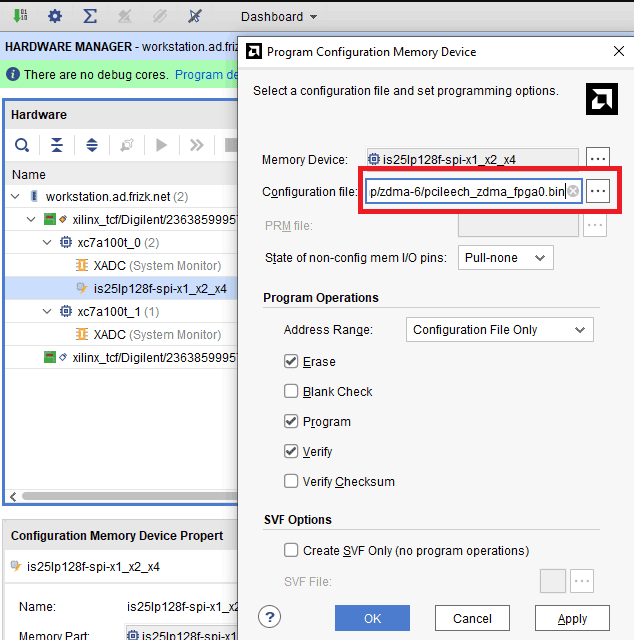Viewport: 634px width, 640px height.
Task: Click the Memory Device field is25lp128f-spi-x1_x2_x4
Action: [x=473, y=159]
